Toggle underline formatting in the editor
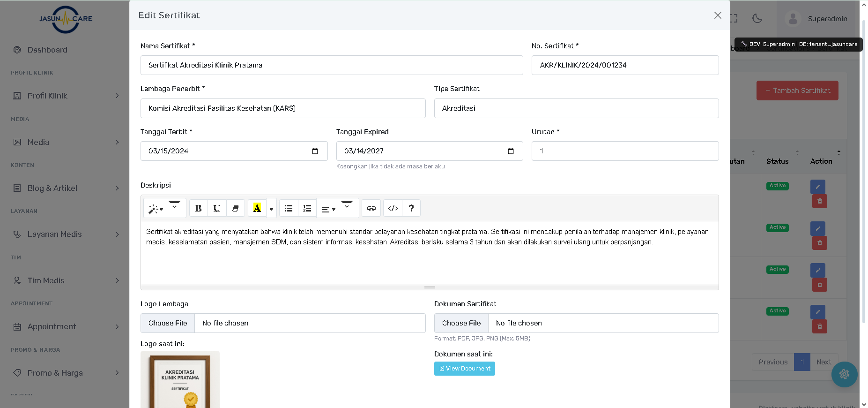The width and height of the screenshot is (868, 408). [x=216, y=208]
